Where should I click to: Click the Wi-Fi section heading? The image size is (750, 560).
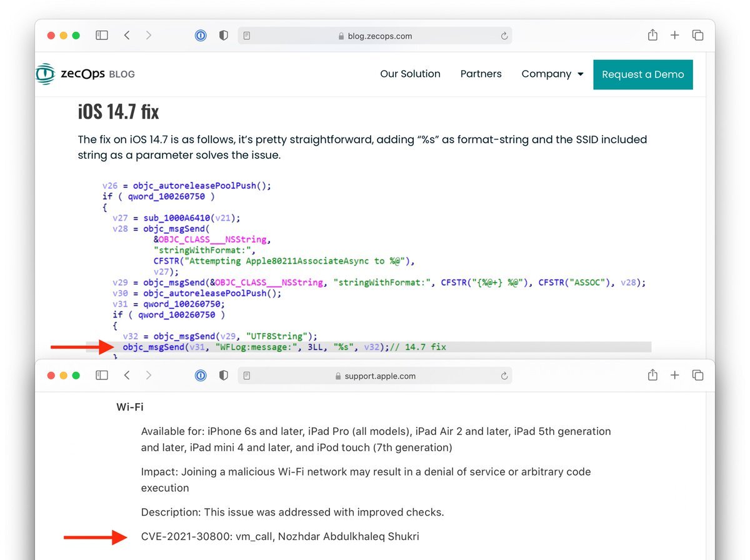pyautogui.click(x=130, y=407)
